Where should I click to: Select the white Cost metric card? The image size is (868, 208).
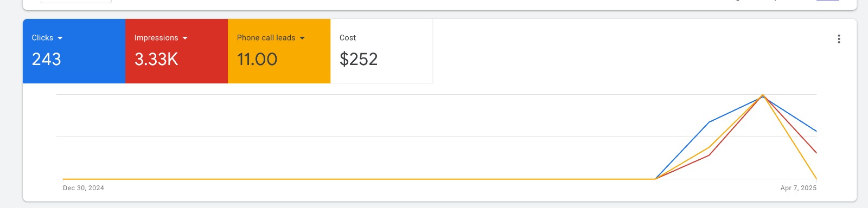[381, 51]
